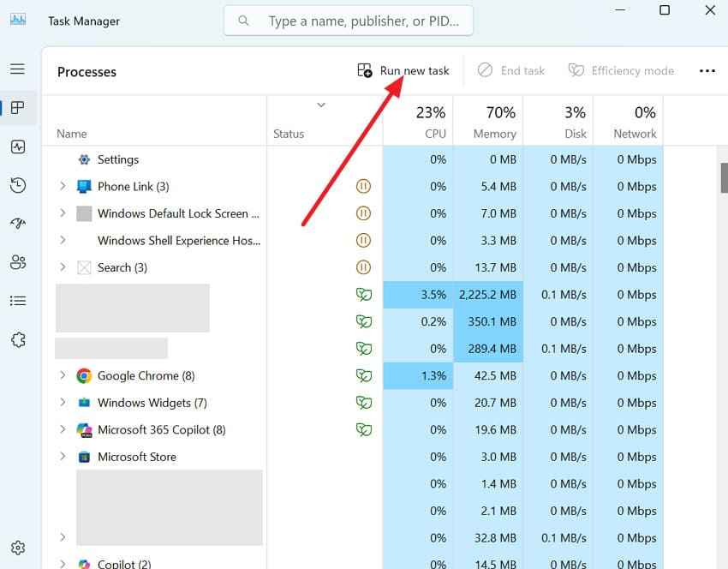Expand Windows Shell Experience Host group
The height and width of the screenshot is (569, 728).
pos(63,240)
